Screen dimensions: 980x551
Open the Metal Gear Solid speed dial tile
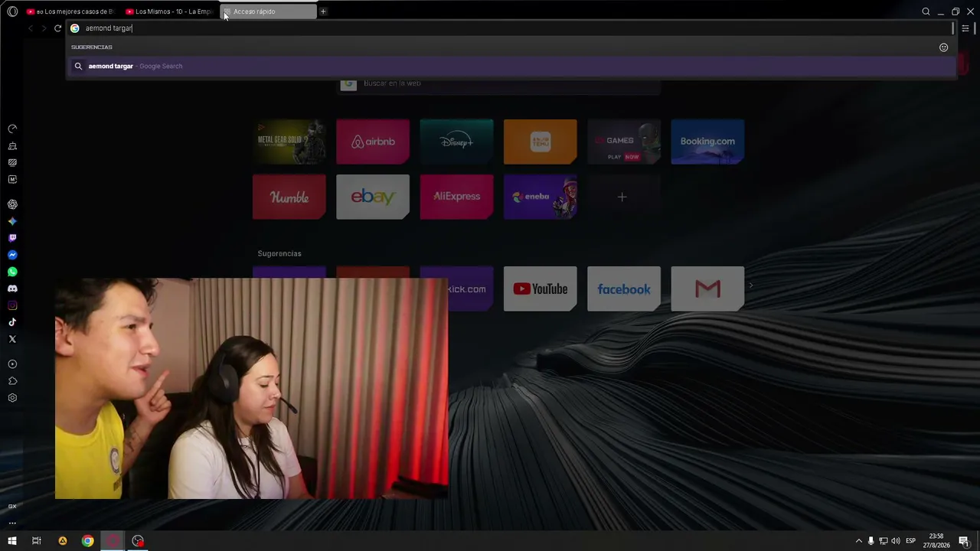(x=289, y=142)
